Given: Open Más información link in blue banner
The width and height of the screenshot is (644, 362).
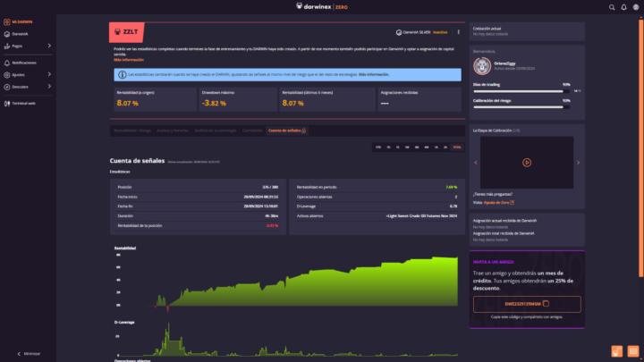Looking at the screenshot, I should tap(373, 75).
